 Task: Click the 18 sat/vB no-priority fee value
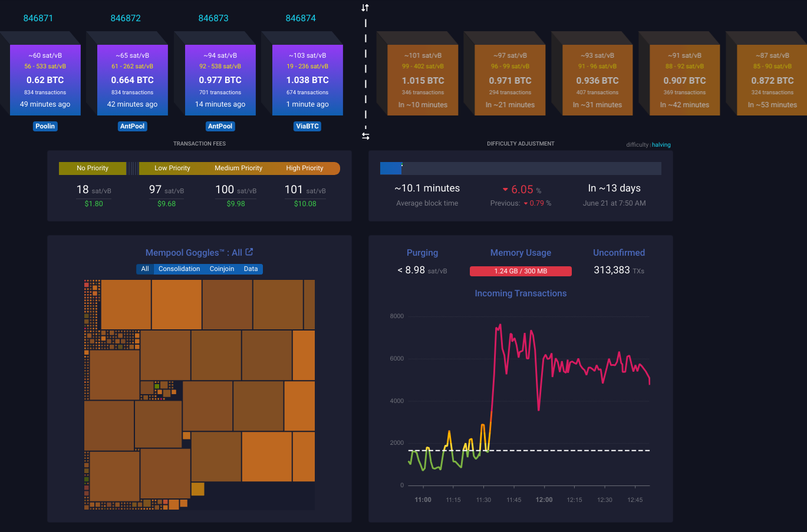[x=94, y=190]
